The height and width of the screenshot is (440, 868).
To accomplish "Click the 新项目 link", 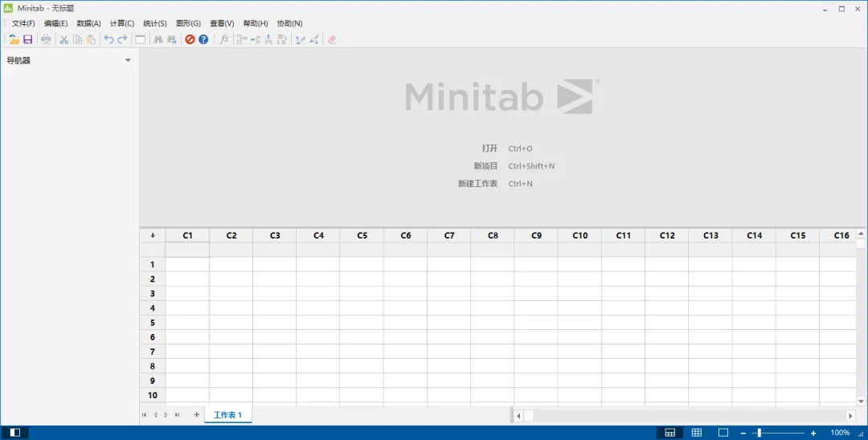I will (x=485, y=166).
